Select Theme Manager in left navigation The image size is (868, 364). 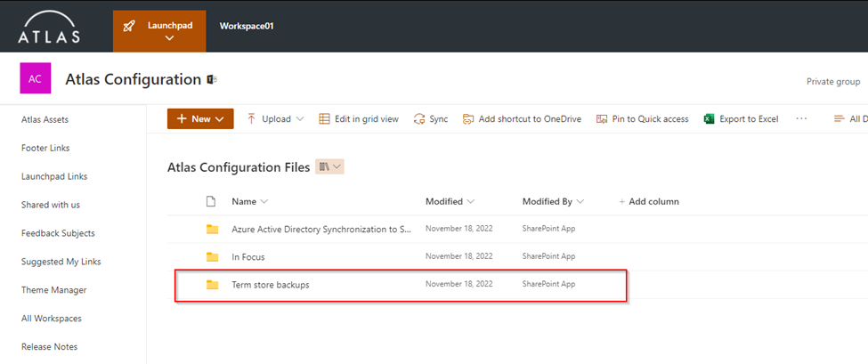point(53,290)
